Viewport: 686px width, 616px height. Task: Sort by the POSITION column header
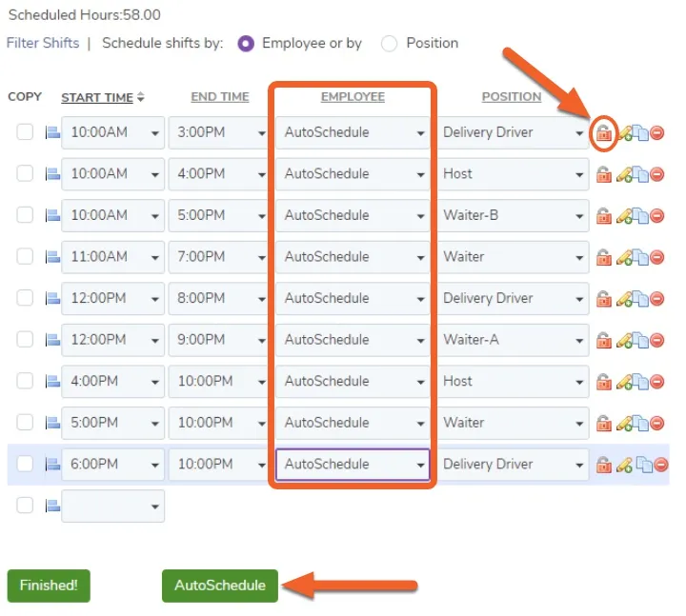pos(512,97)
